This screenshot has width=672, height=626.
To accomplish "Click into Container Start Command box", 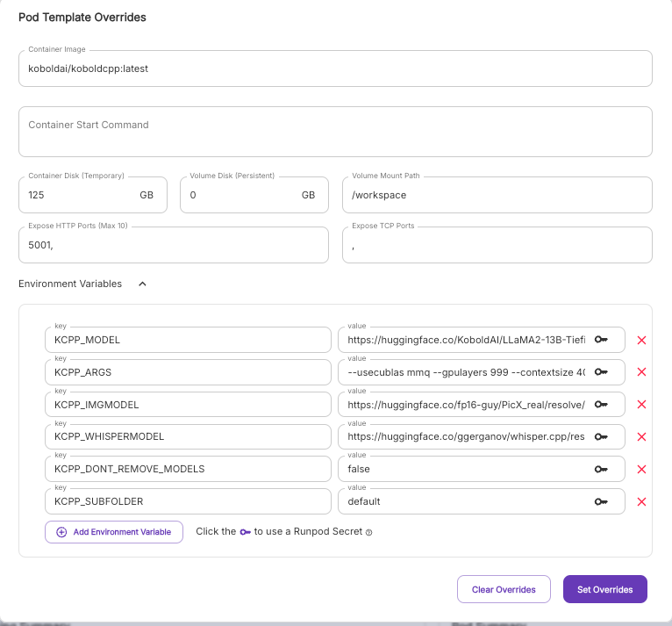I will (x=334, y=132).
